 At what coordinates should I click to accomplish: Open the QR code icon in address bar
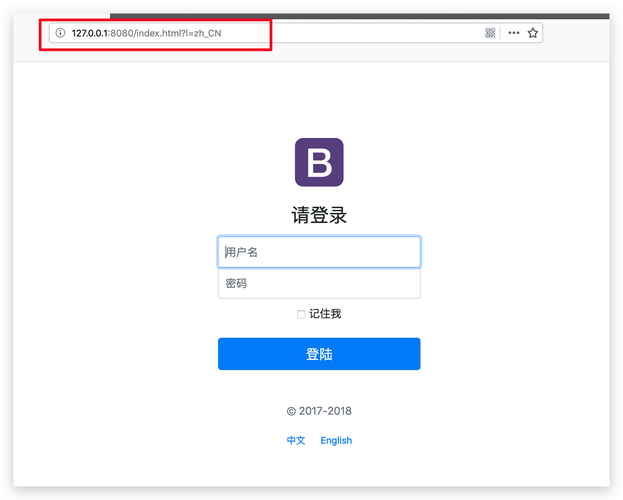[x=490, y=33]
